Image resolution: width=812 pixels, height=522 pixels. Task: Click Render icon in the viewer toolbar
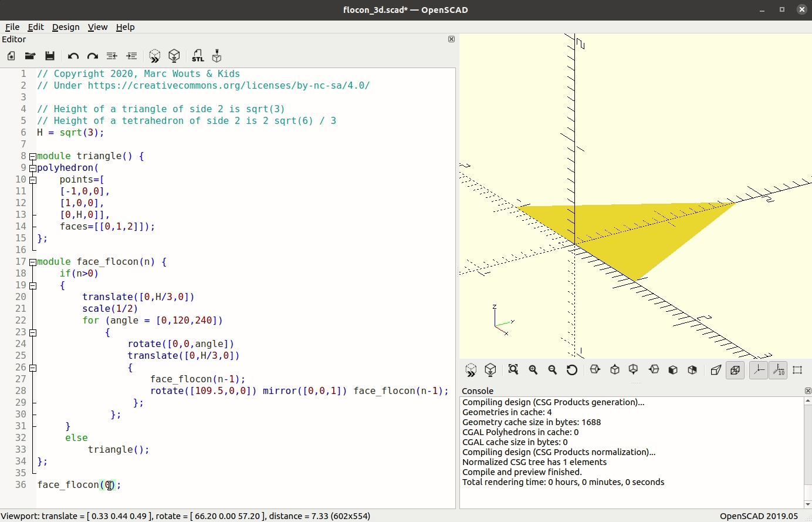point(490,370)
